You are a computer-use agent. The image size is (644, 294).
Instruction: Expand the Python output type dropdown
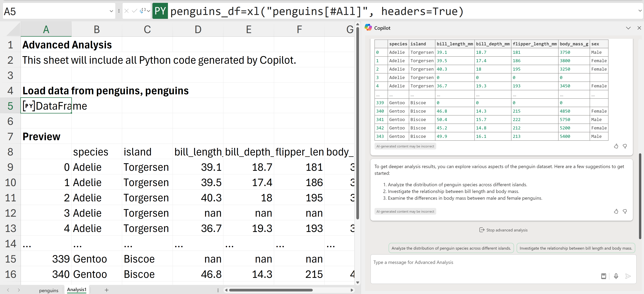coord(149,11)
